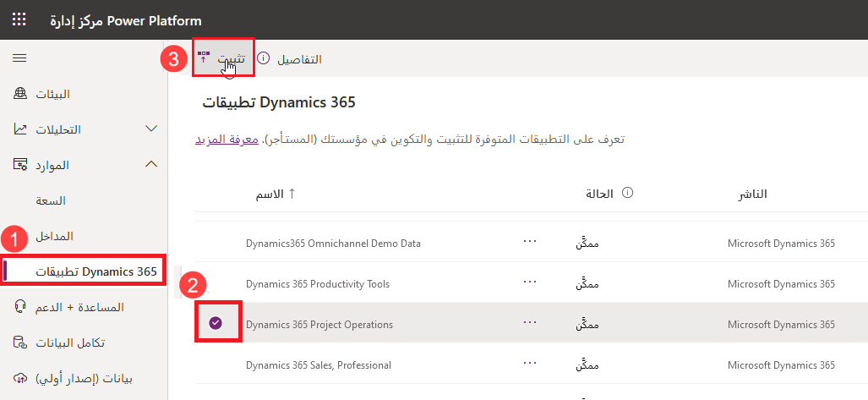
Task: Open البيئات in the sidebar
Action: coord(53,94)
